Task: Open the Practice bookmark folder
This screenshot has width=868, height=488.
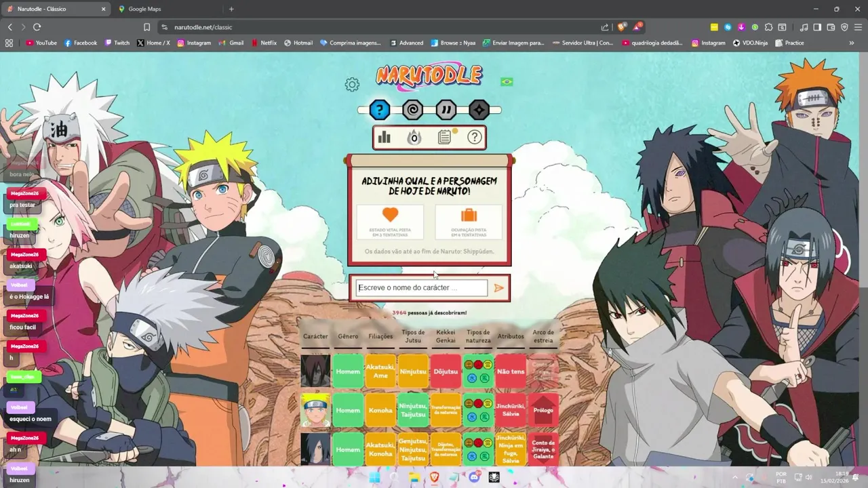Action: [x=789, y=43]
